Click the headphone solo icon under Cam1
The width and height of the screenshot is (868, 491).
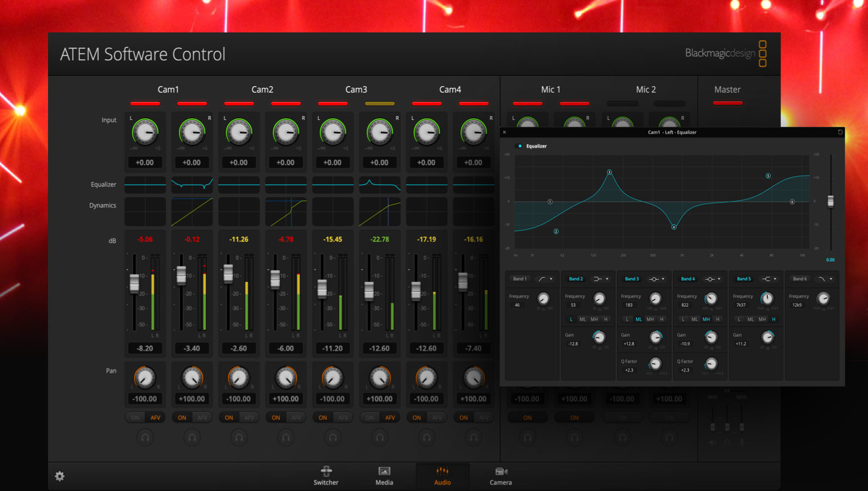[x=145, y=437]
